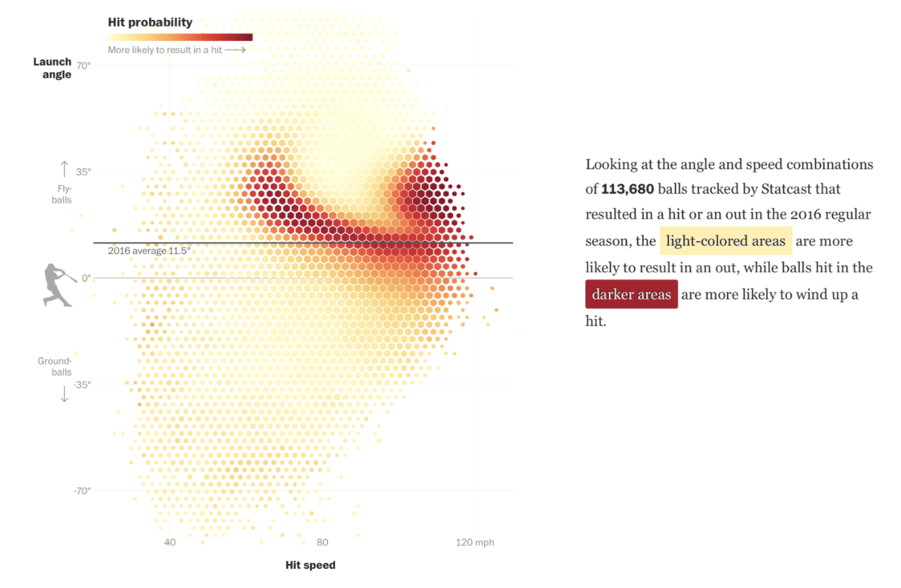The height and width of the screenshot is (588, 901).
Task: Click the 35° launch angle tick label
Action: coord(83,171)
